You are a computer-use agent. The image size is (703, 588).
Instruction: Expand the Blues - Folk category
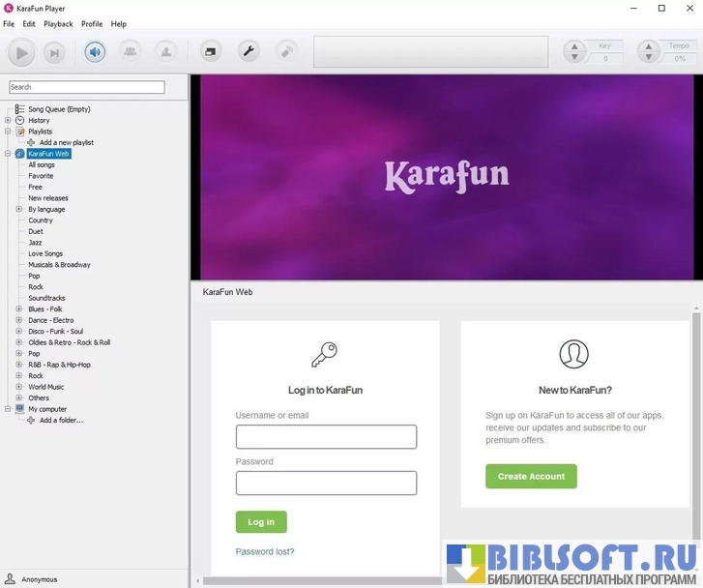18,309
